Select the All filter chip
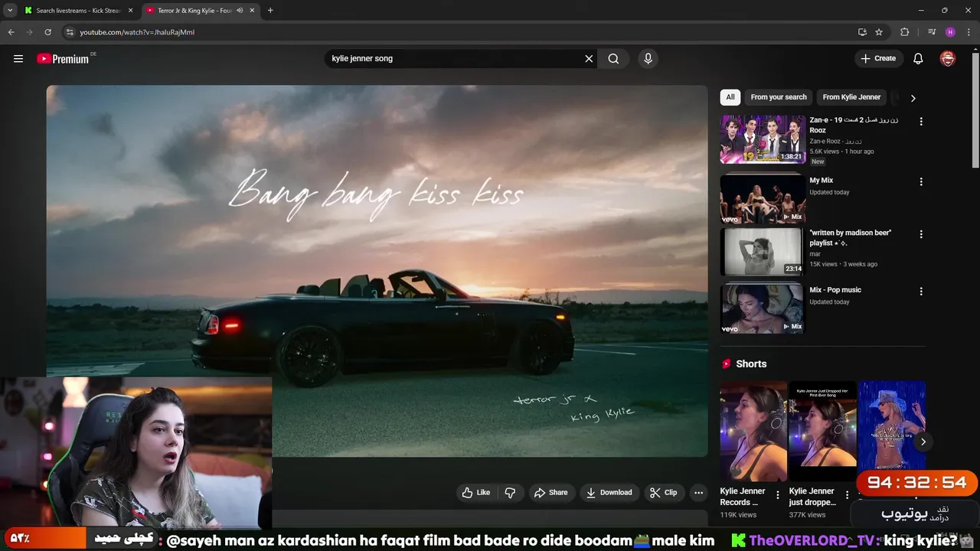Screen dimensions: 980x551 click(x=730, y=97)
